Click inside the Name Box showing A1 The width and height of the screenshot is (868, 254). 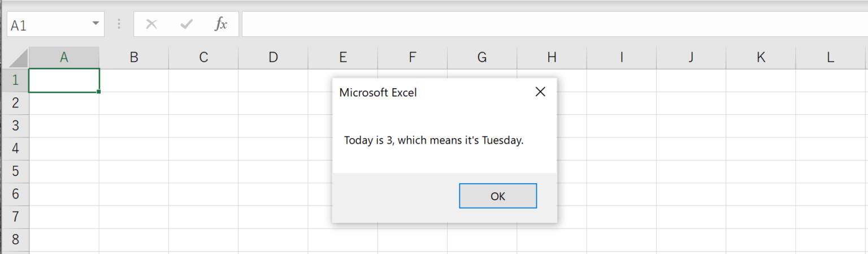pos(45,25)
